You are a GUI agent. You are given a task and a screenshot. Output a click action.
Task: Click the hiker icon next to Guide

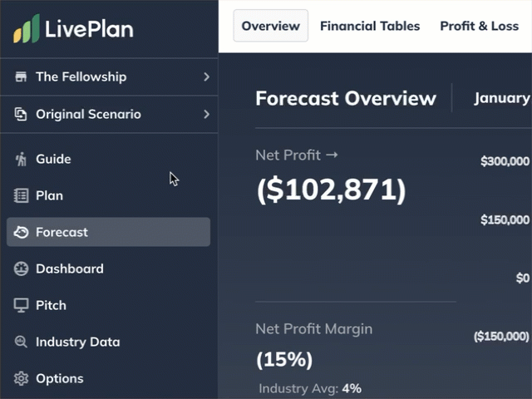point(21,159)
